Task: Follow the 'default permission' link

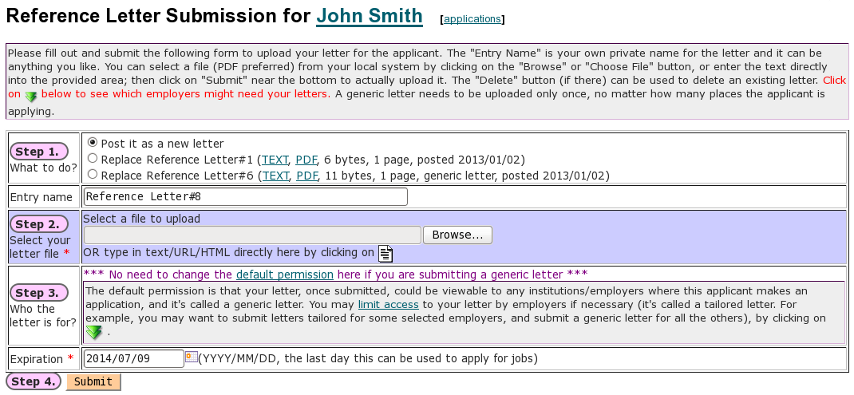Action: point(285,274)
